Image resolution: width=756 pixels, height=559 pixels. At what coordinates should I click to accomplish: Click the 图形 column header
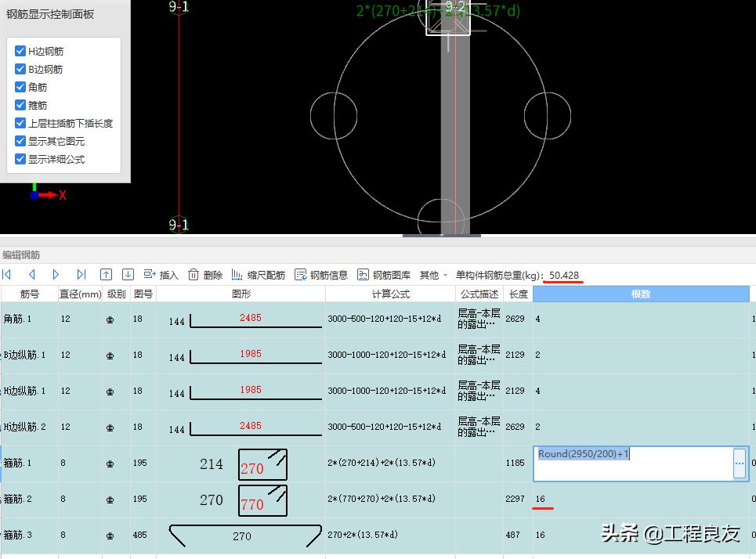point(241,294)
